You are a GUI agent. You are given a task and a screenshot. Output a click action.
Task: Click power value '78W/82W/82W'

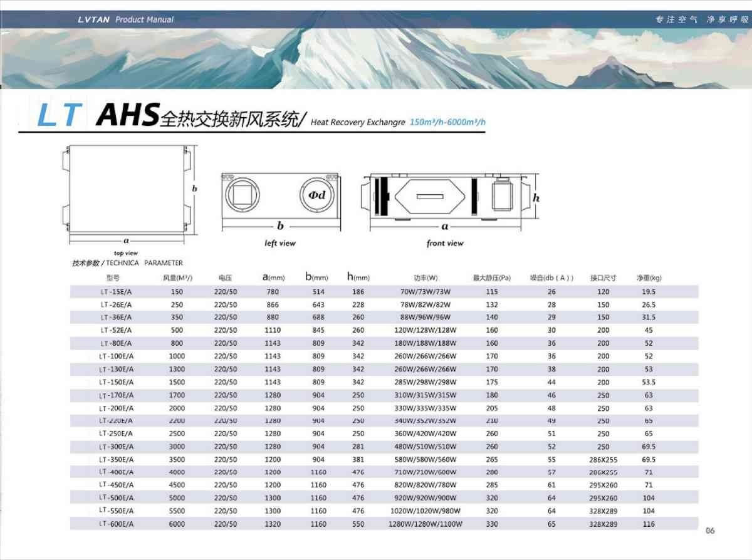tap(426, 304)
